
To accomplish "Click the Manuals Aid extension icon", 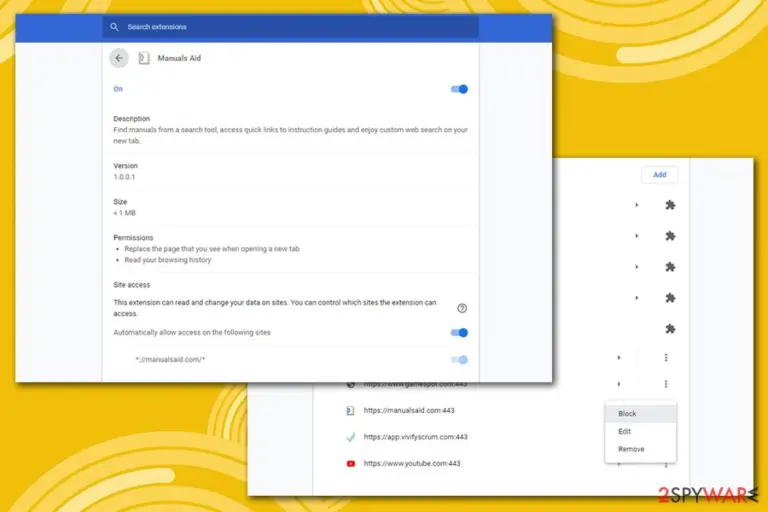I will [144, 58].
